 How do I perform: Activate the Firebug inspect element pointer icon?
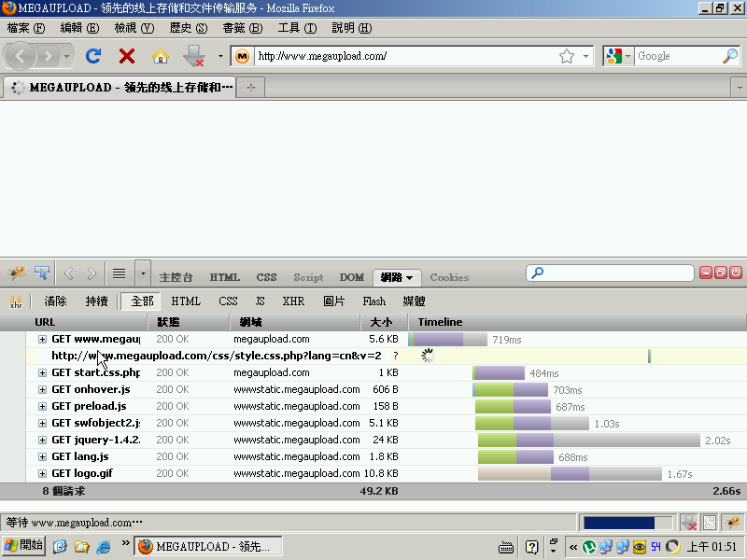[x=42, y=273]
